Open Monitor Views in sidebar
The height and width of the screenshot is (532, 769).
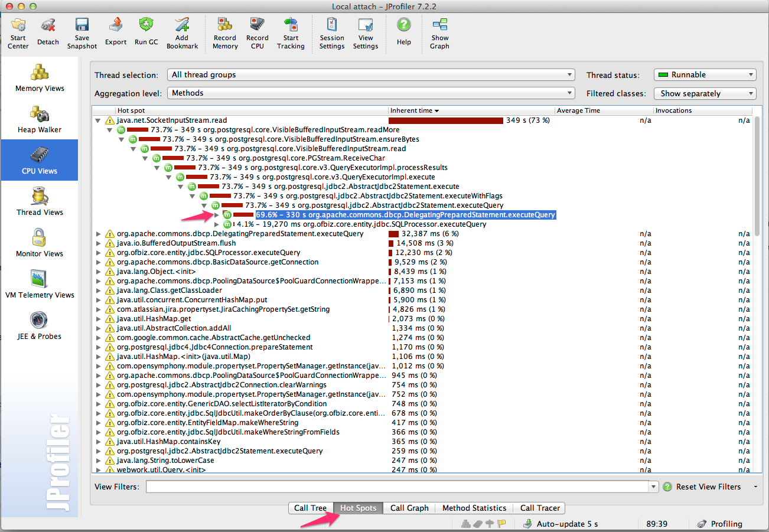(x=40, y=243)
